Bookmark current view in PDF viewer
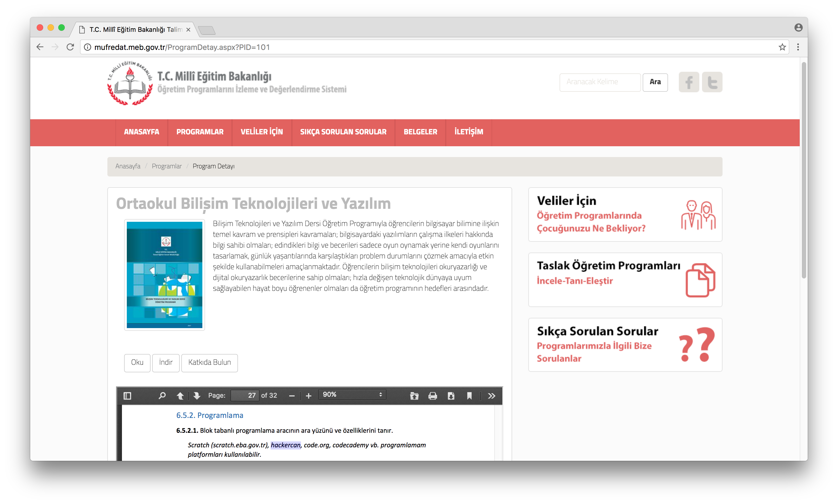The height and width of the screenshot is (504, 838). click(x=469, y=396)
